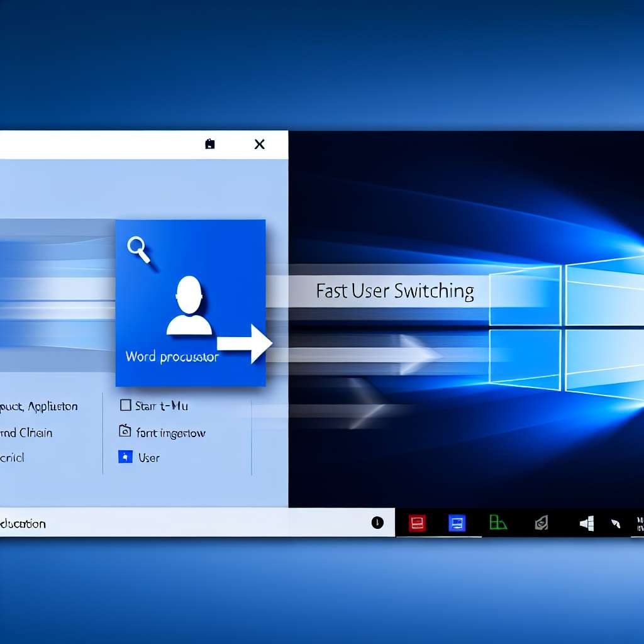Click the magnifying glass icon on blue tile
Screen dimensions: 644x644
coord(138,249)
